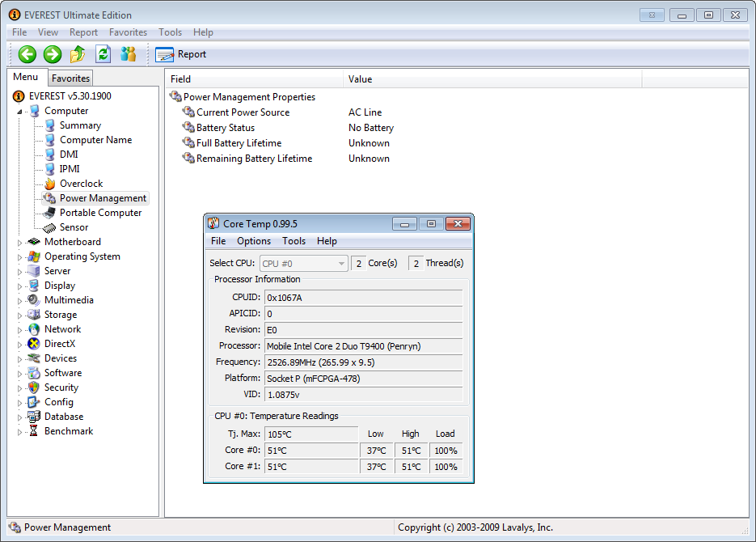Click the Software icon in tree
756x542 pixels.
34,373
